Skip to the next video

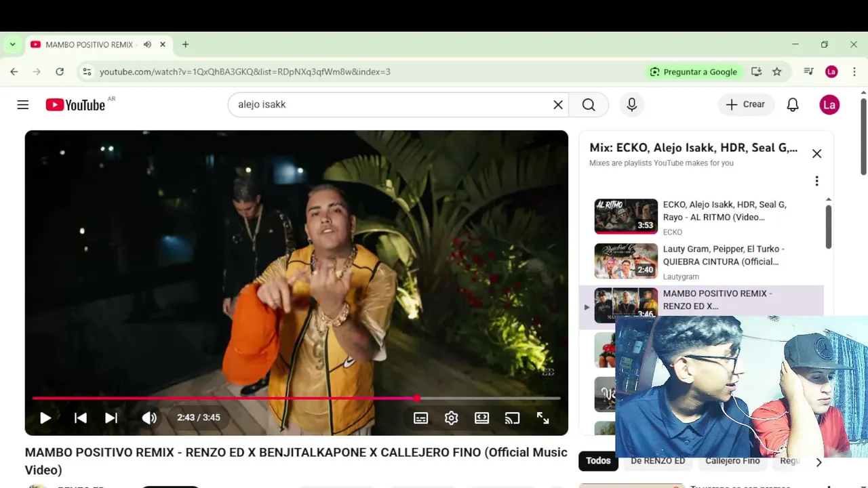(111, 418)
